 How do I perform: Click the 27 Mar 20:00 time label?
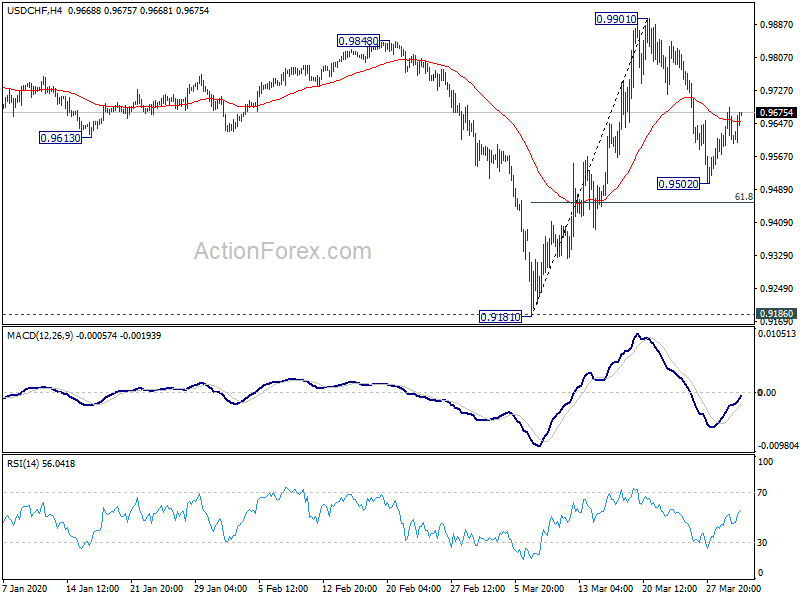click(x=734, y=588)
